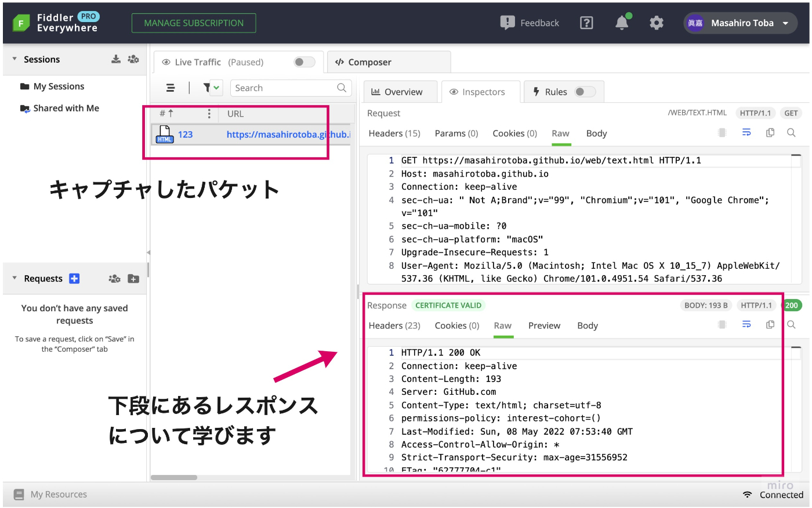Select Response Body tab
Screen dimensions: 812x508
point(588,326)
